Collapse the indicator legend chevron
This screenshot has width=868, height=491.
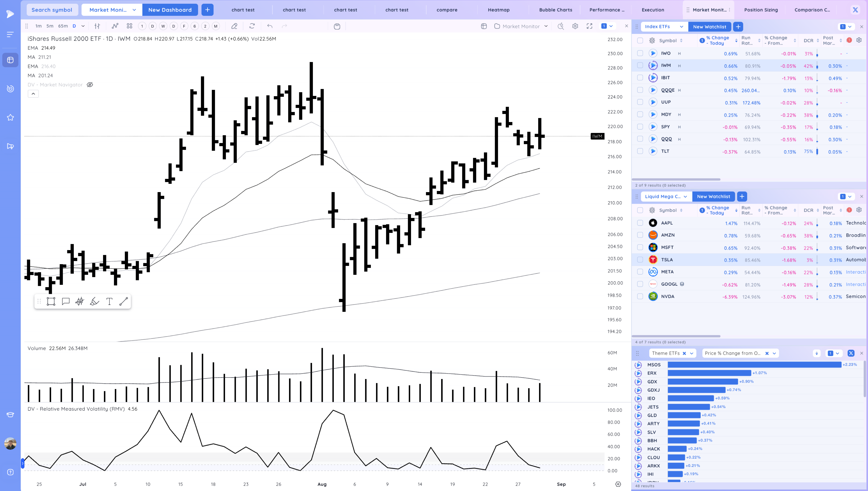(x=33, y=94)
